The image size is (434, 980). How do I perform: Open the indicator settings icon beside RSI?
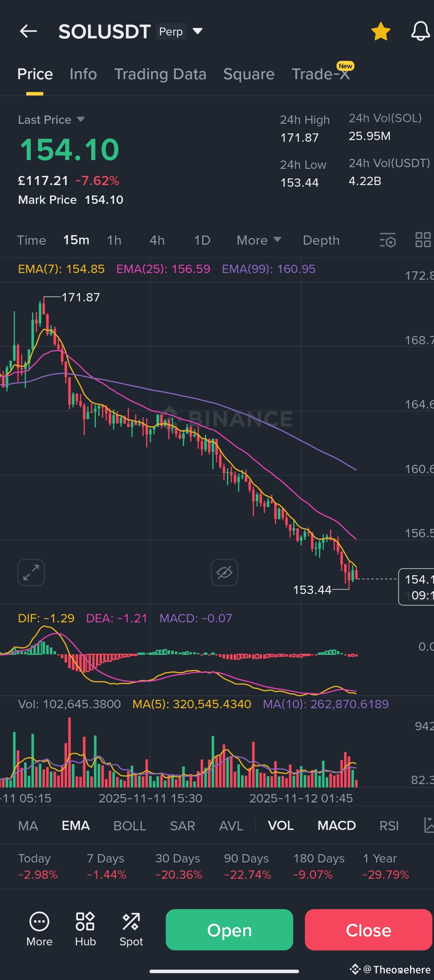[x=429, y=825]
